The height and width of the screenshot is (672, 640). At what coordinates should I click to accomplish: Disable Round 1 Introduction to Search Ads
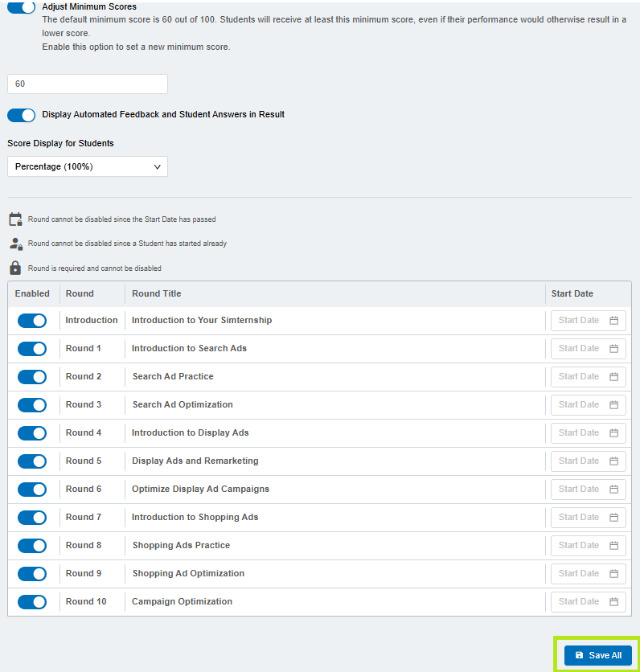32,349
